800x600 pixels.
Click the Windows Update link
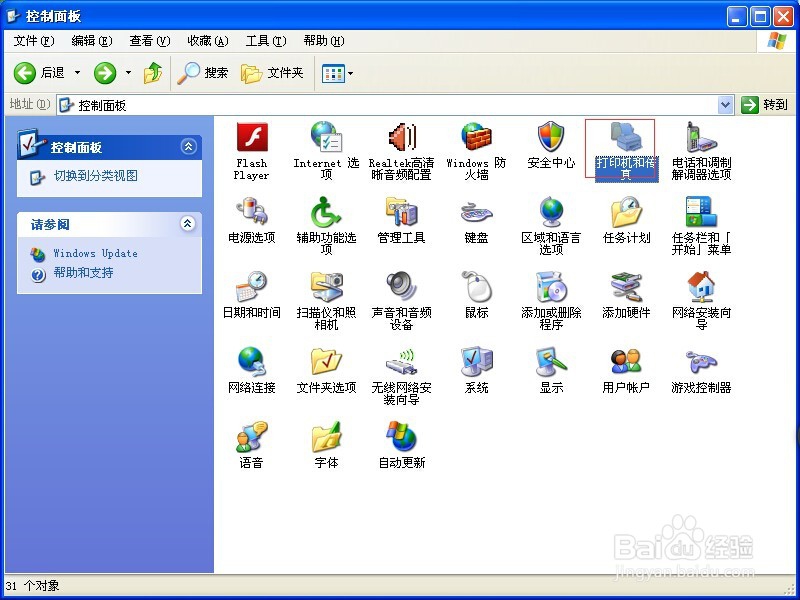[x=95, y=254]
